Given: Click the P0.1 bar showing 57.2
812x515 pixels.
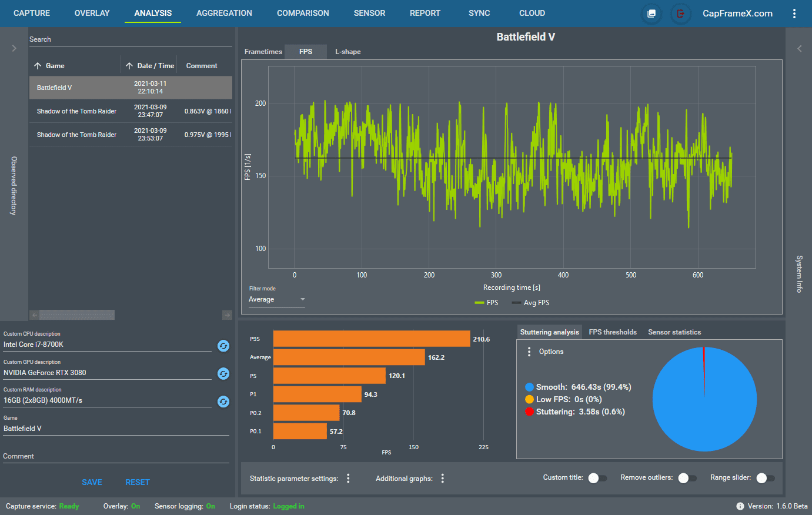Looking at the screenshot, I should pyautogui.click(x=300, y=431).
